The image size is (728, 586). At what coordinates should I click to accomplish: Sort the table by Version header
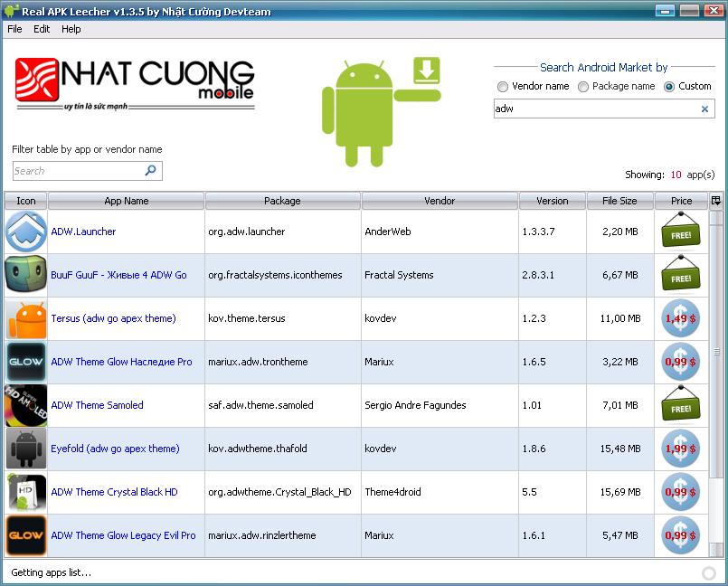(x=552, y=201)
